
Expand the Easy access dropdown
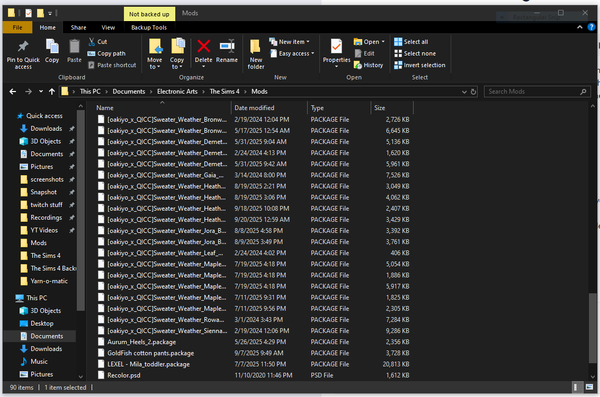(292, 54)
